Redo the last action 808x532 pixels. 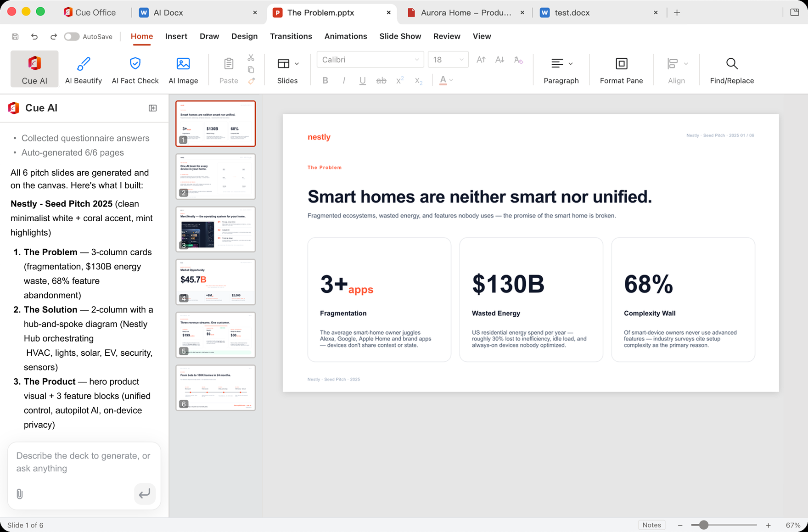point(53,36)
